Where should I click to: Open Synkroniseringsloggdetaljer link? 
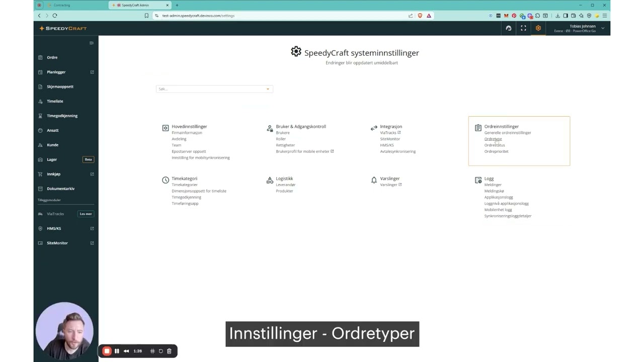(508, 216)
